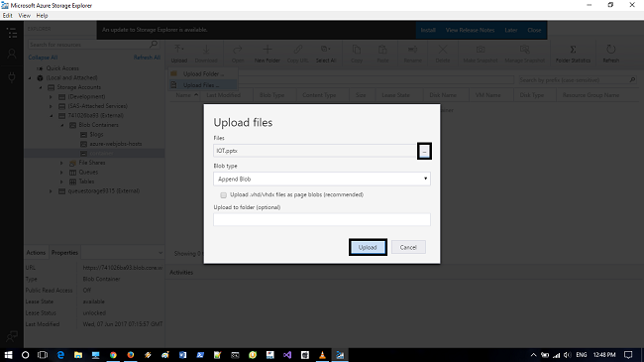Click the Manage Snapshot toolbar icon
The width and height of the screenshot is (644, 362).
524,50
